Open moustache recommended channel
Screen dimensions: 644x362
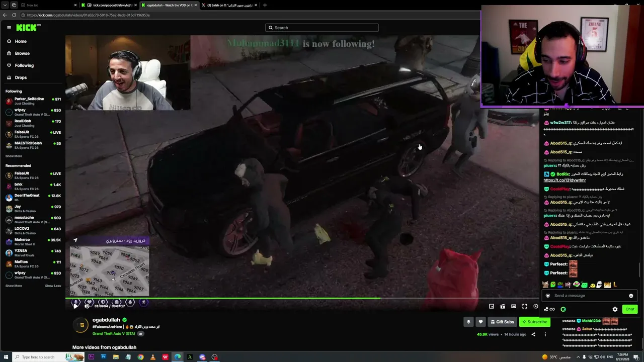coord(33,220)
